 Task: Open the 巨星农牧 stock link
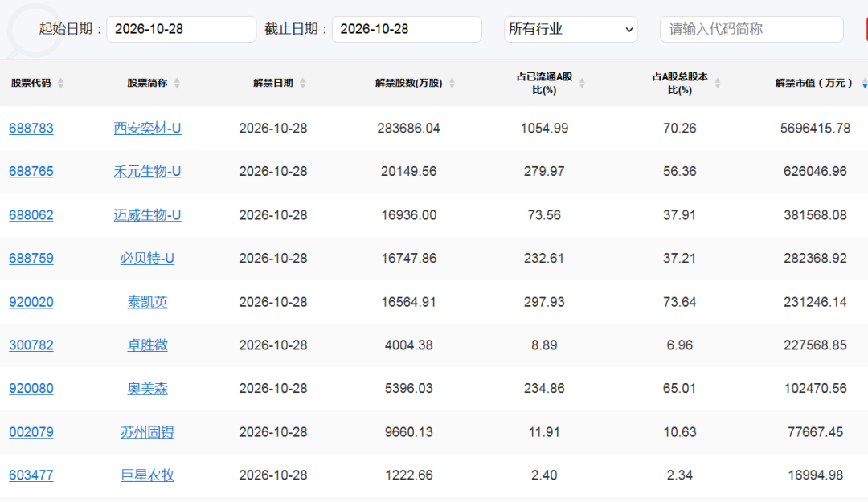147,475
